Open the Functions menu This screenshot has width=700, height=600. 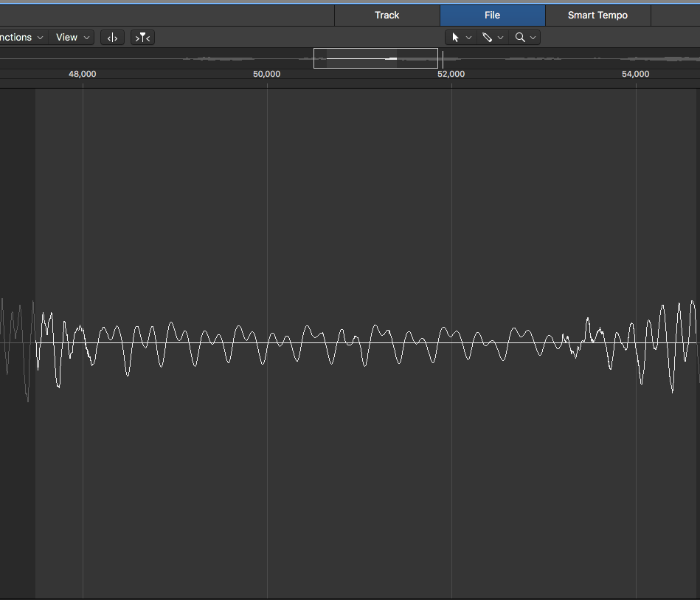[21, 38]
